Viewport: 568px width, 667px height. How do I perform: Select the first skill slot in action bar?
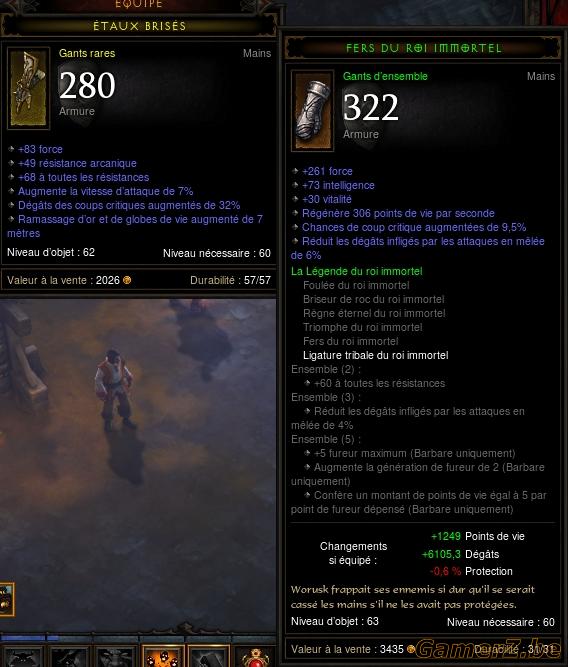pyautogui.click(x=22, y=656)
